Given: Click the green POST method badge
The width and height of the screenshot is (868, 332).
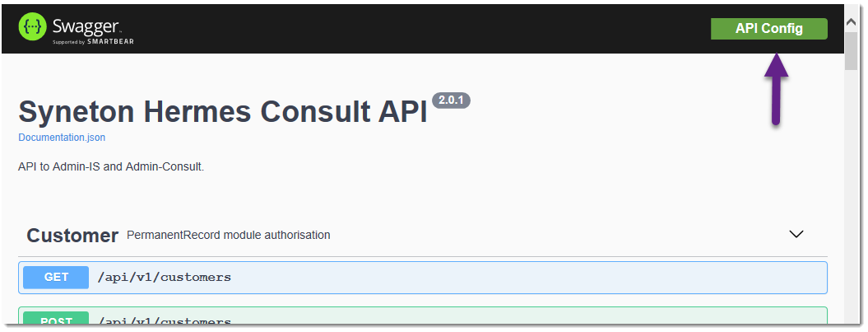Looking at the screenshot, I should pos(56,320).
